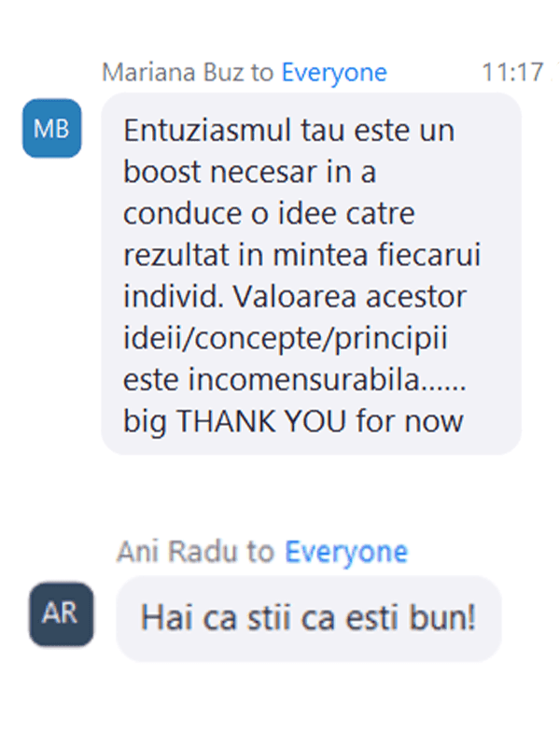
Task: Click the text 'Valoarea acestor'
Action: click(349, 297)
